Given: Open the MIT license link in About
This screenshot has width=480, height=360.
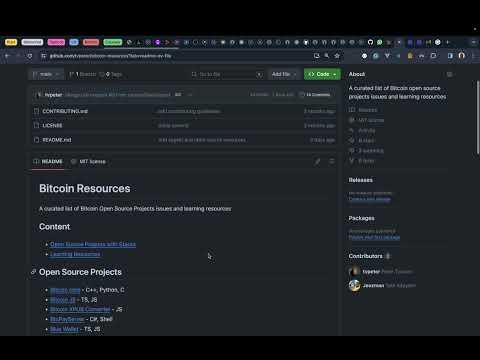Looking at the screenshot, I should tap(367, 120).
